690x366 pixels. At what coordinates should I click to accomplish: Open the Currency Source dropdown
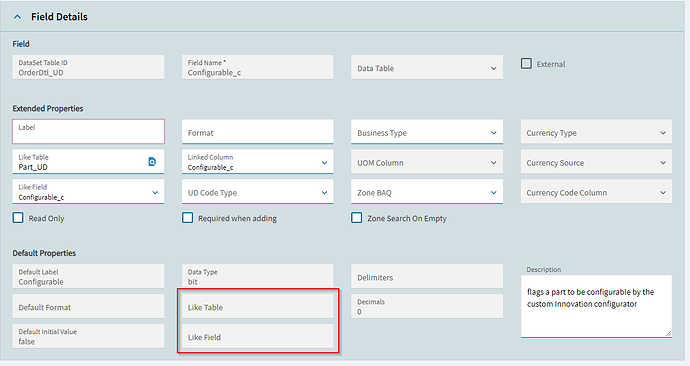click(596, 162)
